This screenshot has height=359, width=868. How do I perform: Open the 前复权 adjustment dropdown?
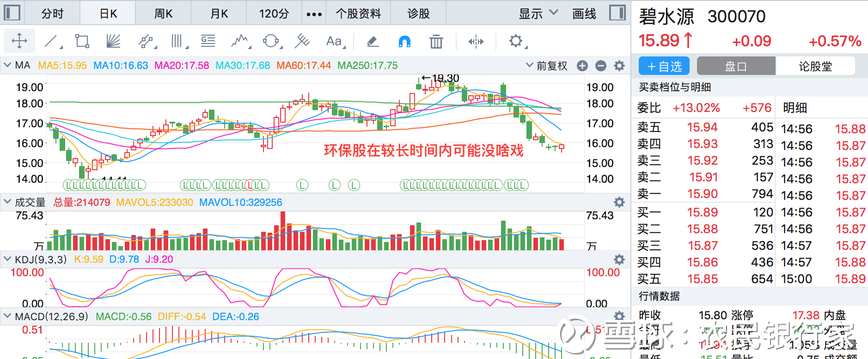(547, 66)
